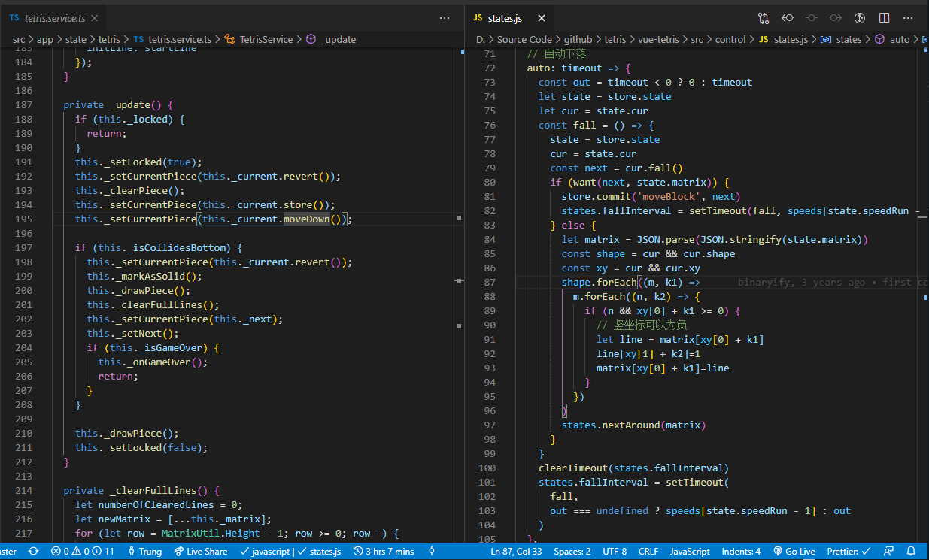Image resolution: width=929 pixels, height=560 pixels.
Task: Open Problems via errors and warnings counter
Action: click(x=83, y=551)
